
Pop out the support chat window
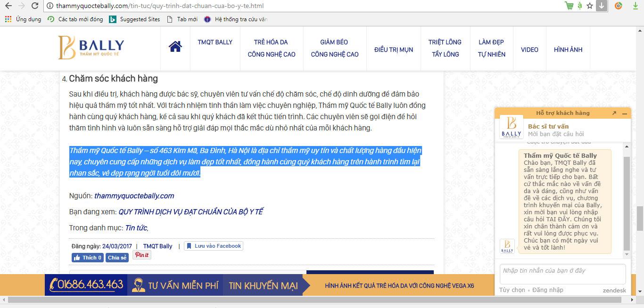(x=614, y=113)
